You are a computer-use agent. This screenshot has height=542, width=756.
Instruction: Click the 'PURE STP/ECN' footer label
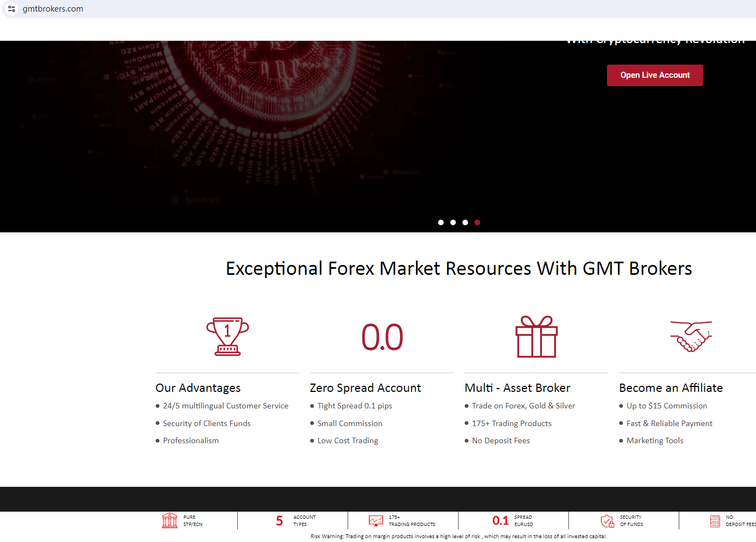tap(193, 521)
